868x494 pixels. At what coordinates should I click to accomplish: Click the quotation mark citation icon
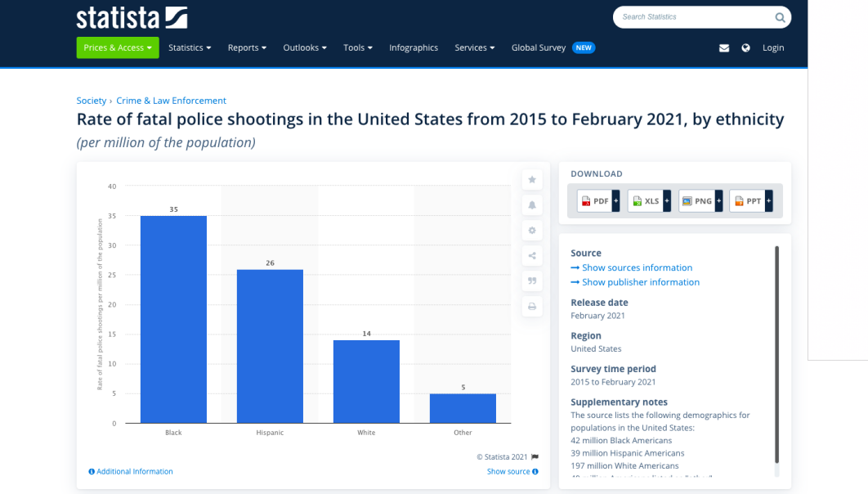click(532, 281)
